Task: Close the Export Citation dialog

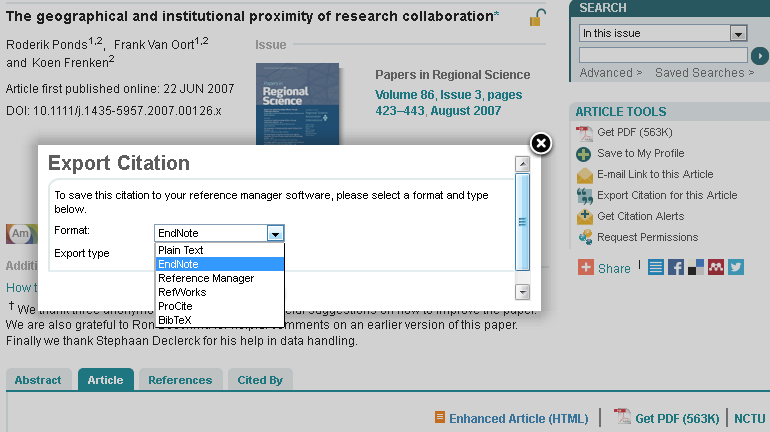Action: (541, 143)
